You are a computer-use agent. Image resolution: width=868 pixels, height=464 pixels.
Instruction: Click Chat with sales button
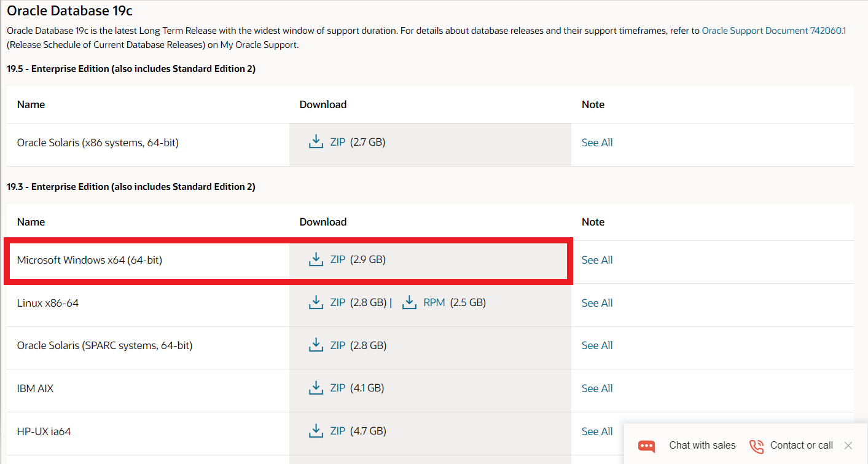pyautogui.click(x=702, y=446)
